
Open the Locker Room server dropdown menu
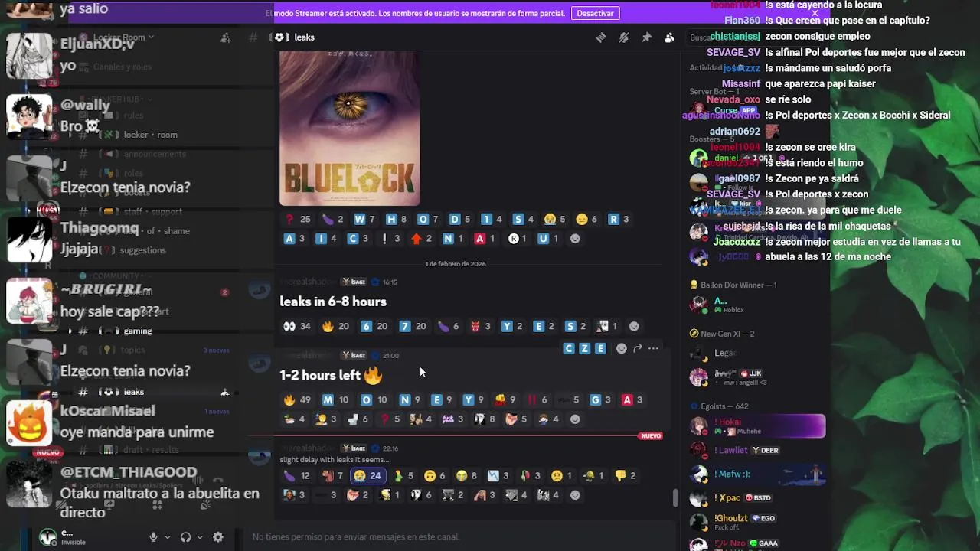click(x=123, y=37)
